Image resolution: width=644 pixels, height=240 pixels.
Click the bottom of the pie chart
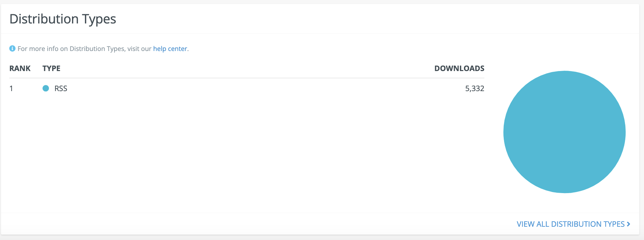point(565,190)
